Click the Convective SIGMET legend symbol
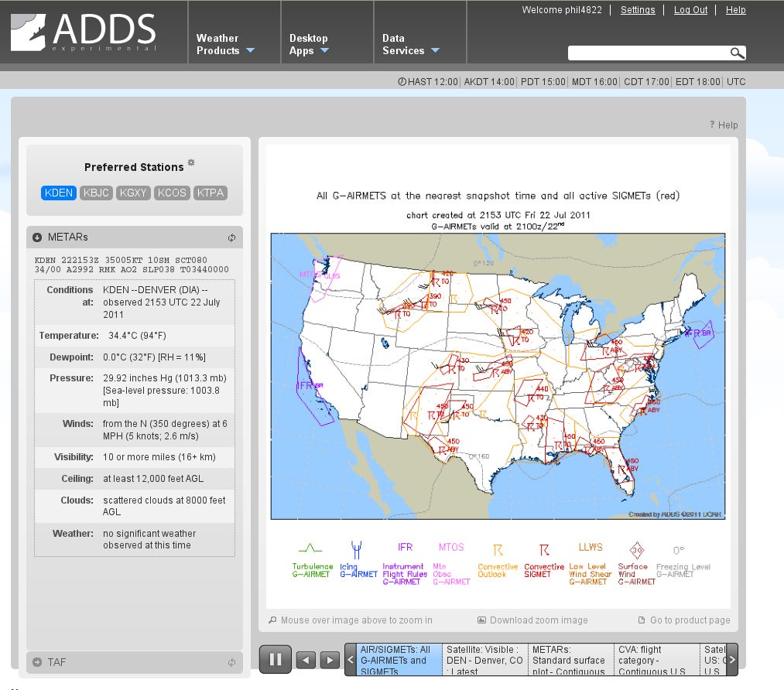Image resolution: width=784 pixels, height=690 pixels. click(544, 548)
